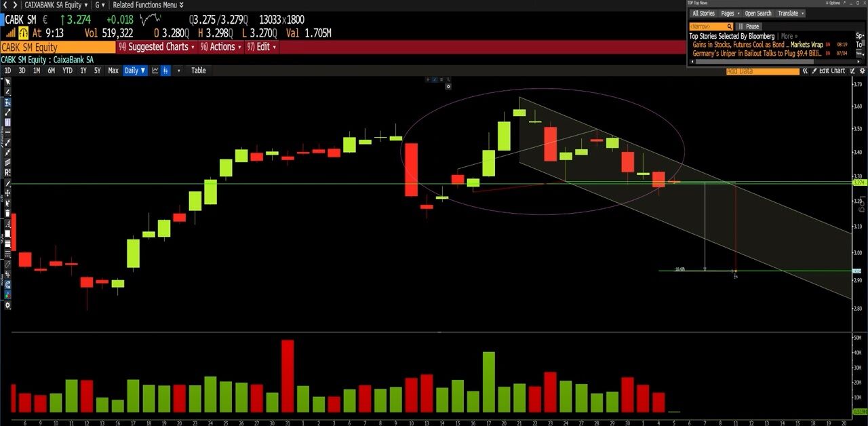Select the YTD time range
Screen dimensions: 868x426
(67, 71)
